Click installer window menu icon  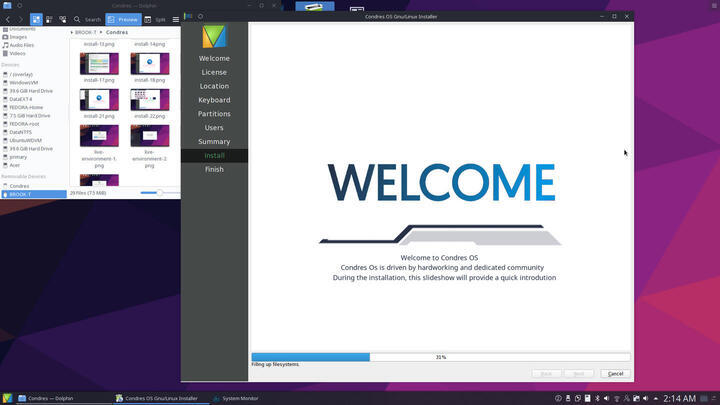point(188,17)
